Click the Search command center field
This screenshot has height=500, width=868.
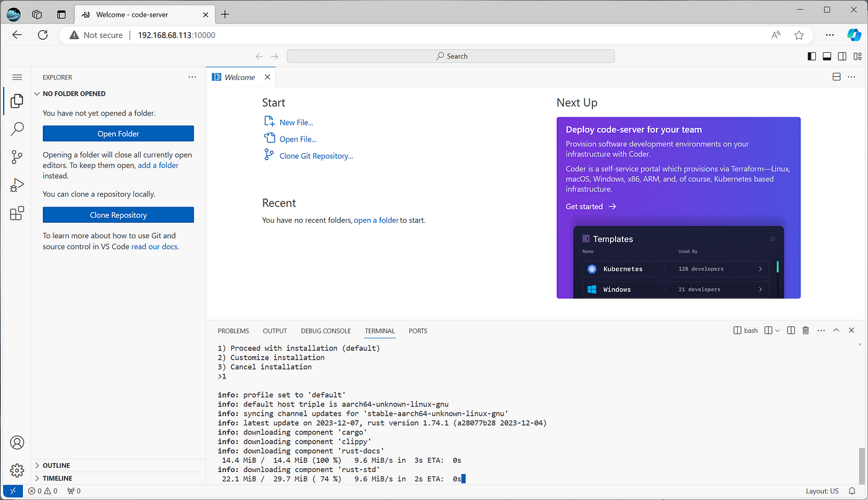[x=451, y=56]
